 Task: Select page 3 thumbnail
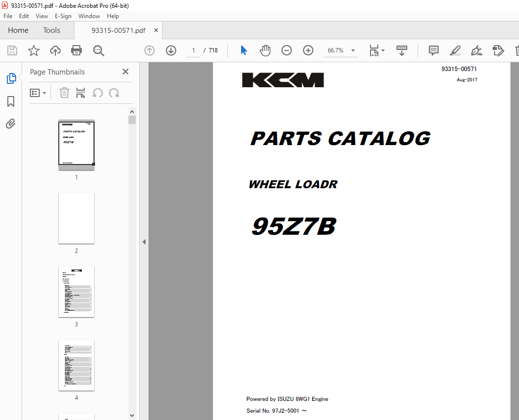[x=76, y=292]
